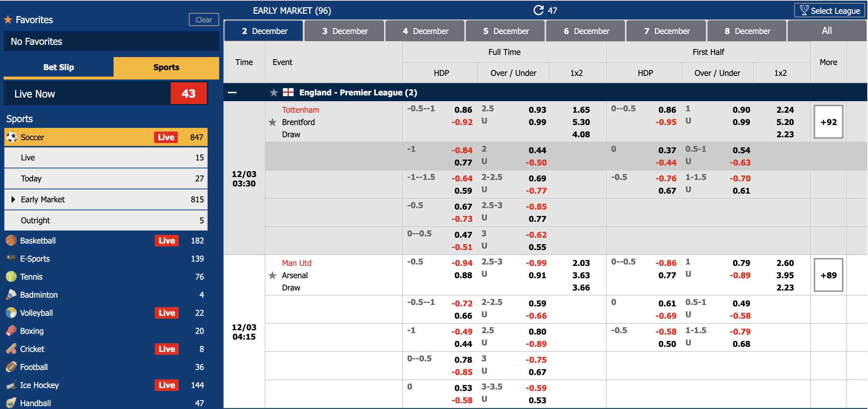
Task: Select Outright soccer markets
Action: [106, 220]
